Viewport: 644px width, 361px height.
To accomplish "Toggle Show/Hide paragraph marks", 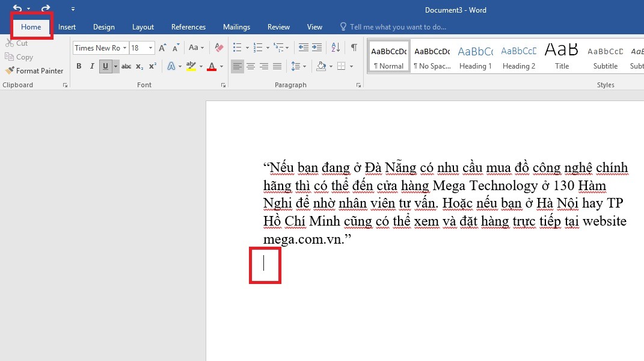I will [354, 48].
